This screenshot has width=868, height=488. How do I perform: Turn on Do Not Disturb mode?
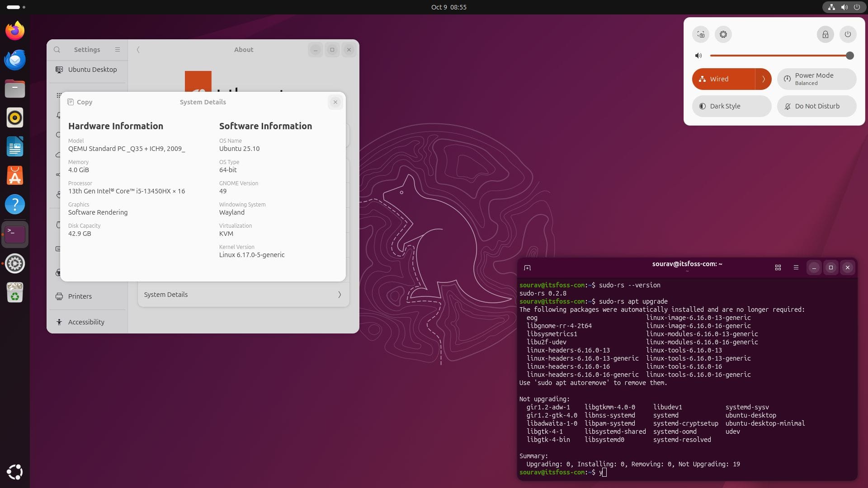(x=816, y=106)
